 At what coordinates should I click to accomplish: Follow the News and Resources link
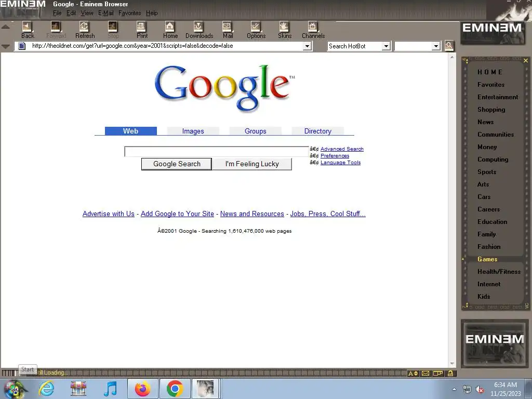pos(252,214)
